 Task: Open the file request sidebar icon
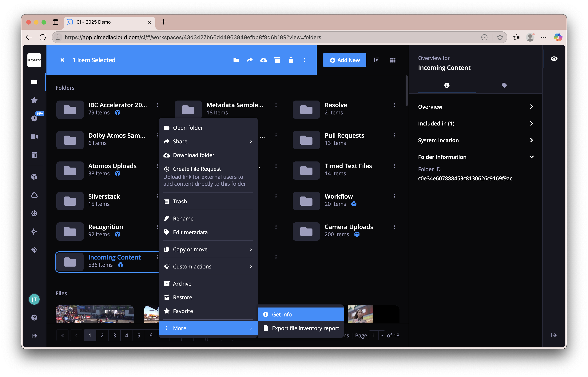click(x=34, y=213)
